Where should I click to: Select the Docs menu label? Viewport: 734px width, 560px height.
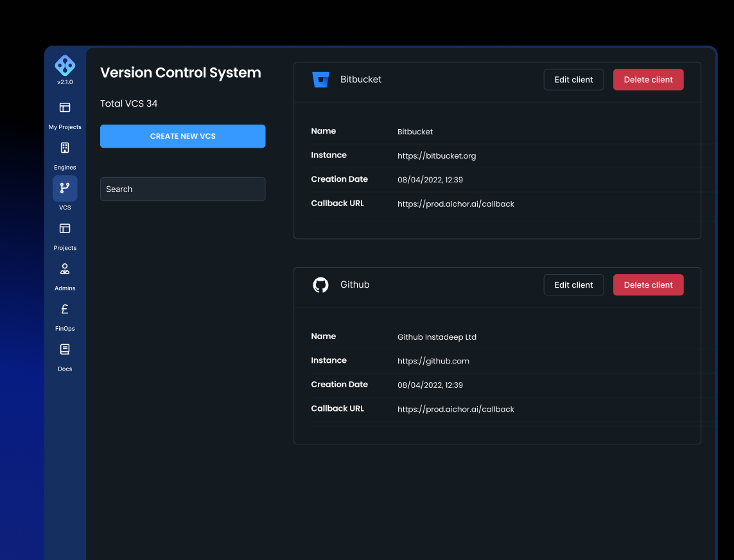click(65, 369)
